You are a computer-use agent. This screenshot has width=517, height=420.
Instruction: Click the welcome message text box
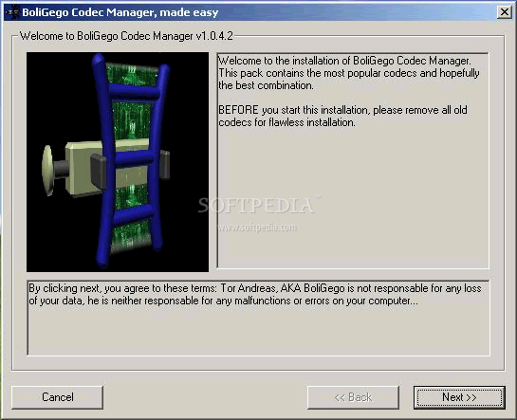[x=353, y=160]
